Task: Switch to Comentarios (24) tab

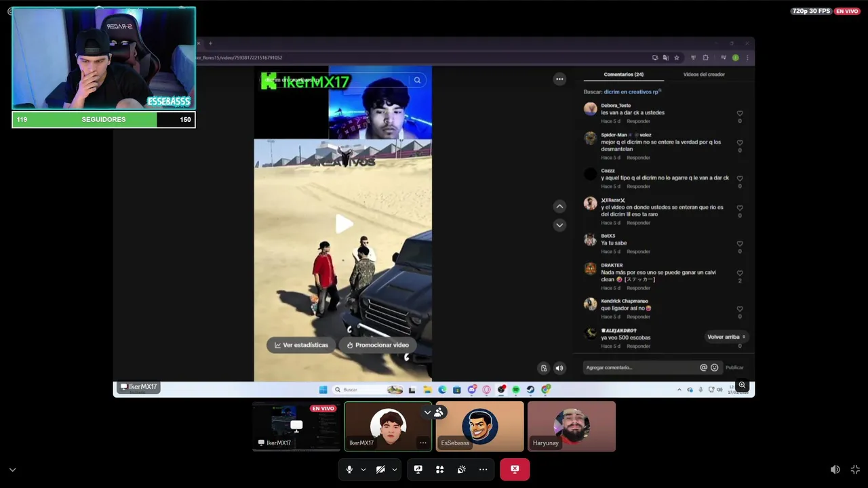Action: point(623,75)
